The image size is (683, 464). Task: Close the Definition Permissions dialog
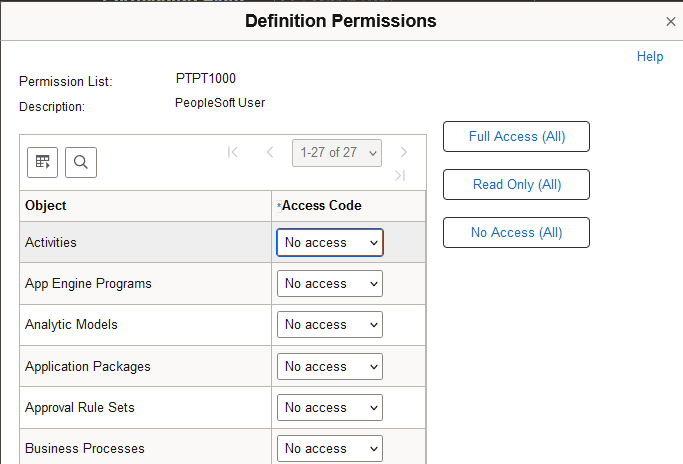tap(670, 21)
